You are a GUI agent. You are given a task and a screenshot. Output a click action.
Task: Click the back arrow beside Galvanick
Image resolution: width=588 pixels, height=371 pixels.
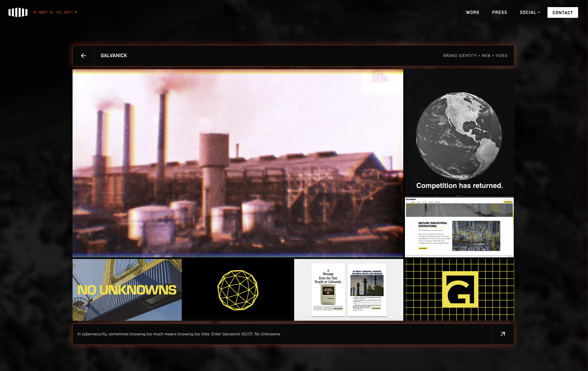pyautogui.click(x=83, y=56)
